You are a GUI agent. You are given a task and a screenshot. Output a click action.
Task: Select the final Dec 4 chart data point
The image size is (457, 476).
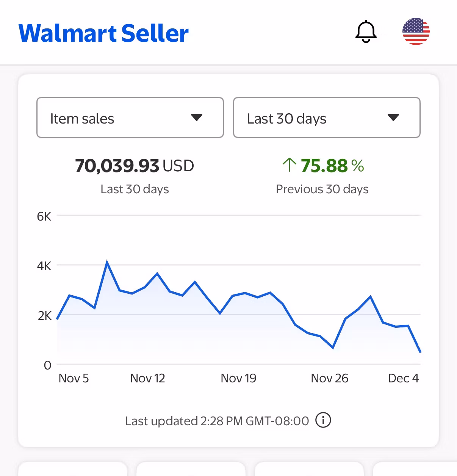pos(420,352)
